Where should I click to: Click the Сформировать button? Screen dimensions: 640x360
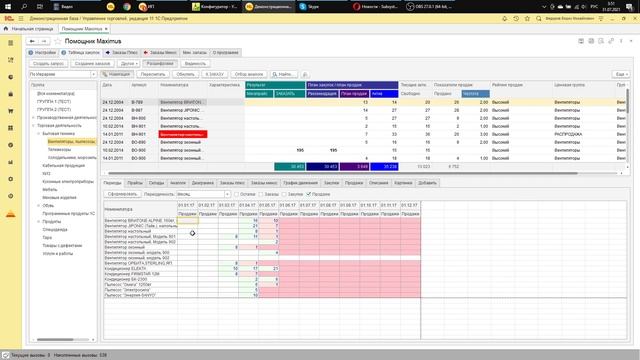pos(122,194)
